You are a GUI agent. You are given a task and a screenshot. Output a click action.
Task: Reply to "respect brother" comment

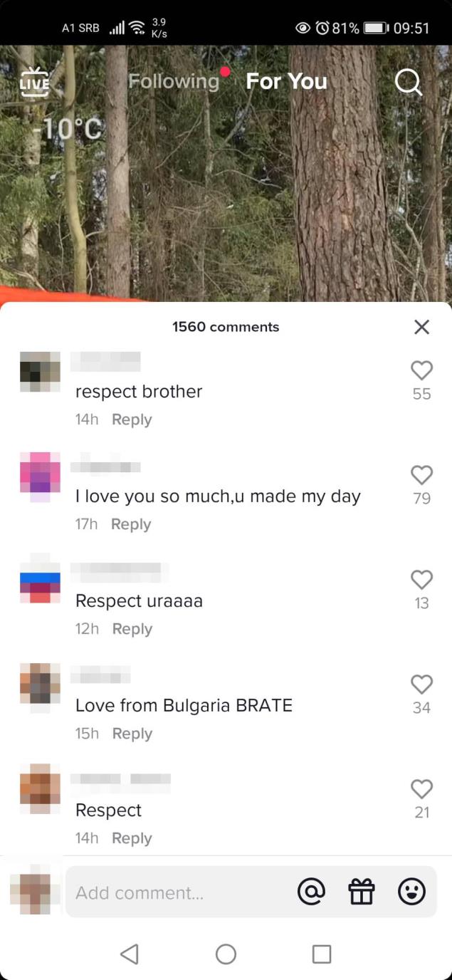(x=132, y=419)
